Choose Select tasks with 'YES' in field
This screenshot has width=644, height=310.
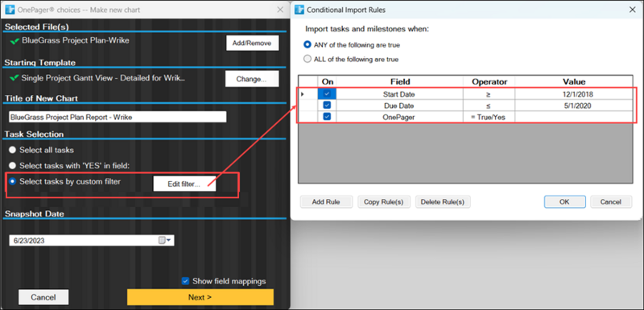[13, 166]
